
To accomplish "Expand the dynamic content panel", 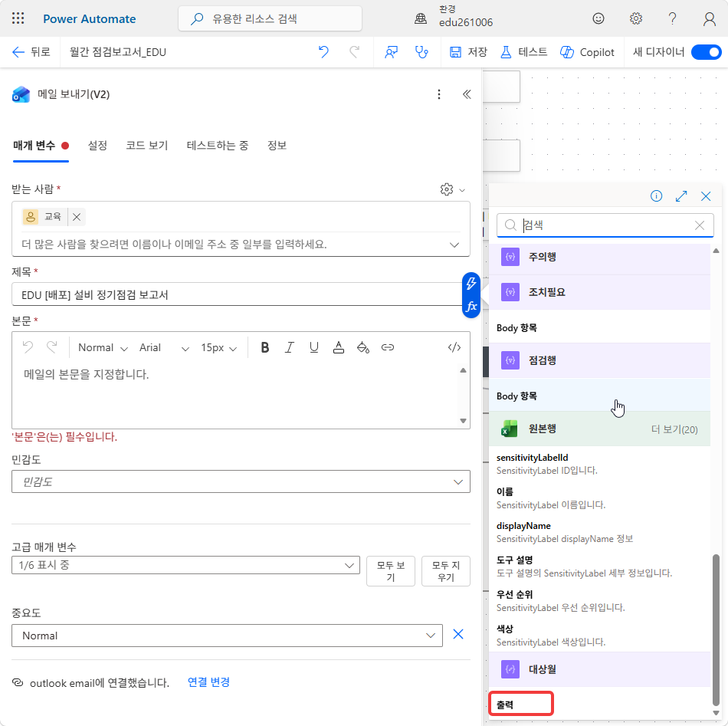I will pos(681,196).
